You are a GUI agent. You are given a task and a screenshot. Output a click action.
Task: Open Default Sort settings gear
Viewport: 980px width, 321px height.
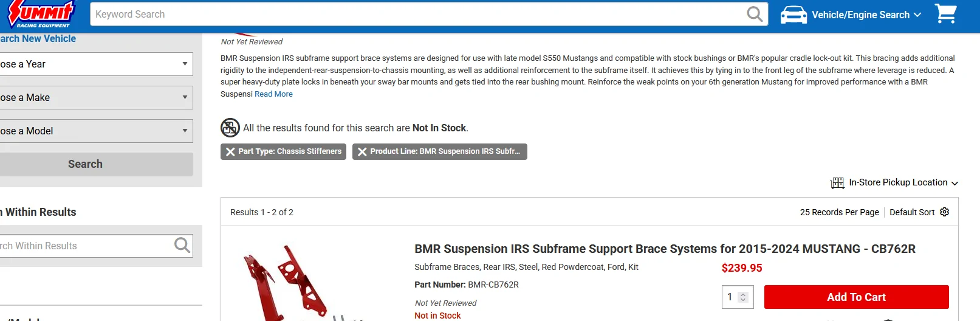tap(944, 212)
